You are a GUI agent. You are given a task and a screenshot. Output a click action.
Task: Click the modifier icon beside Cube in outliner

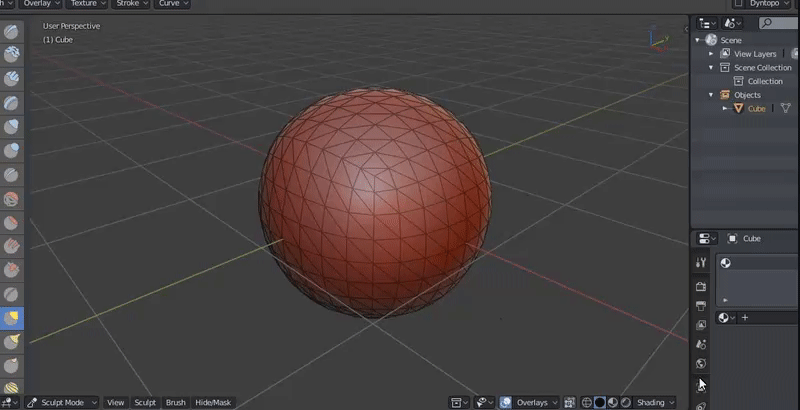(786, 108)
